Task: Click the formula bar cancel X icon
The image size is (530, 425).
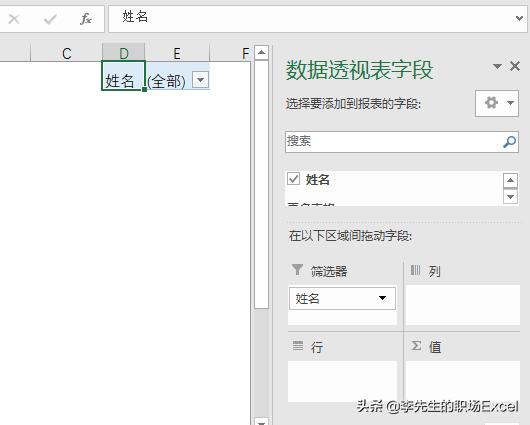Action: (14, 19)
